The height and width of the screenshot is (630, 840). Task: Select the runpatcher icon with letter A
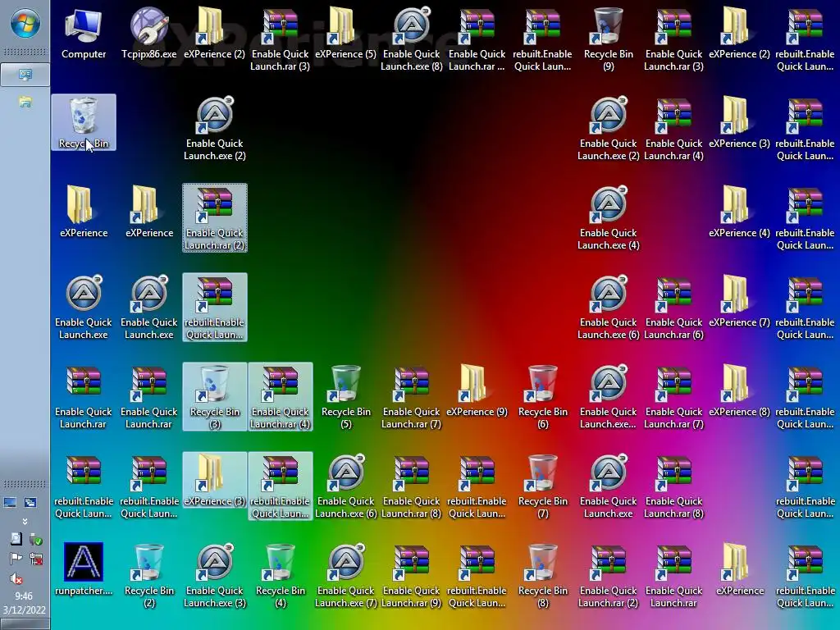click(x=84, y=570)
